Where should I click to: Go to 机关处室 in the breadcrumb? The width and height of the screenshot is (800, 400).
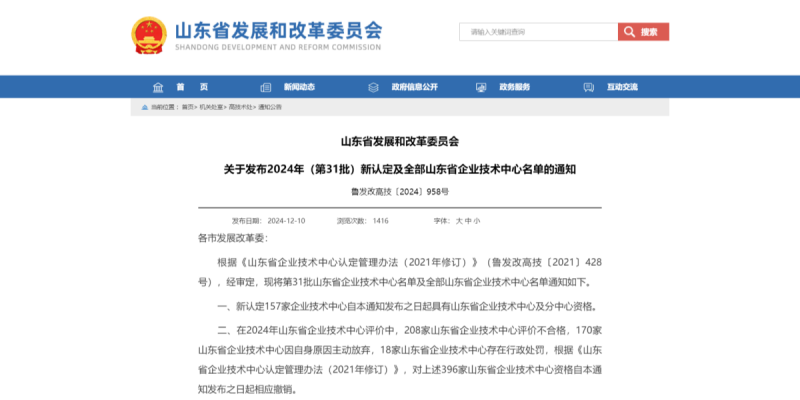(211, 107)
